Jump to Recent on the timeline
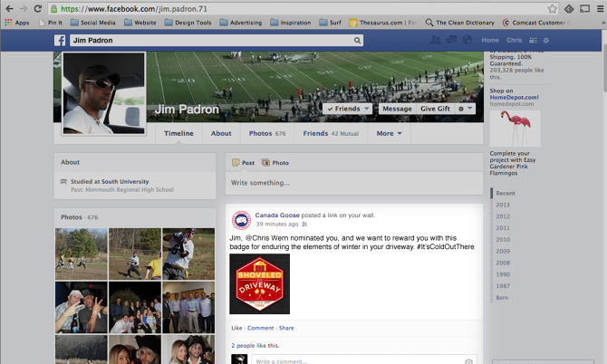Screen dimensions: 607x364 [x=506, y=193]
